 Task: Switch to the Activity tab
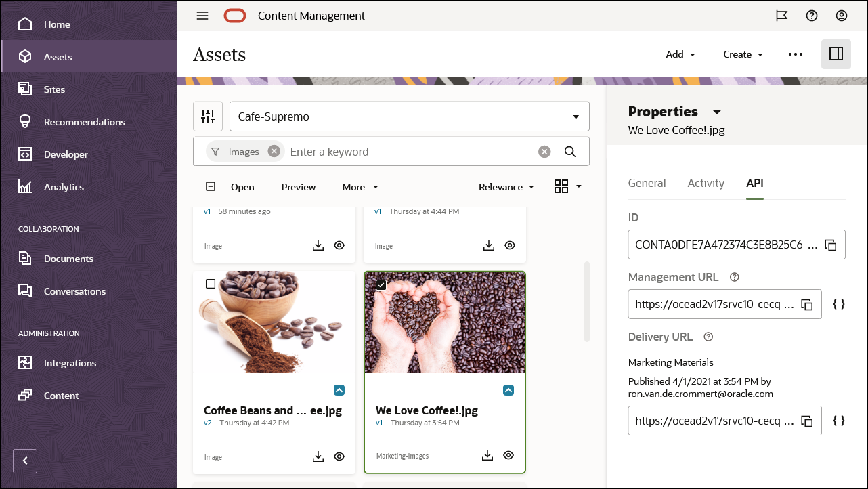pyautogui.click(x=706, y=183)
